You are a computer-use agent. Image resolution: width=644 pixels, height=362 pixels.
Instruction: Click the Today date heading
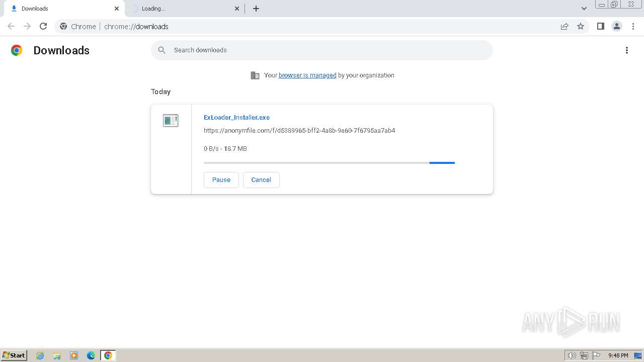tap(160, 92)
